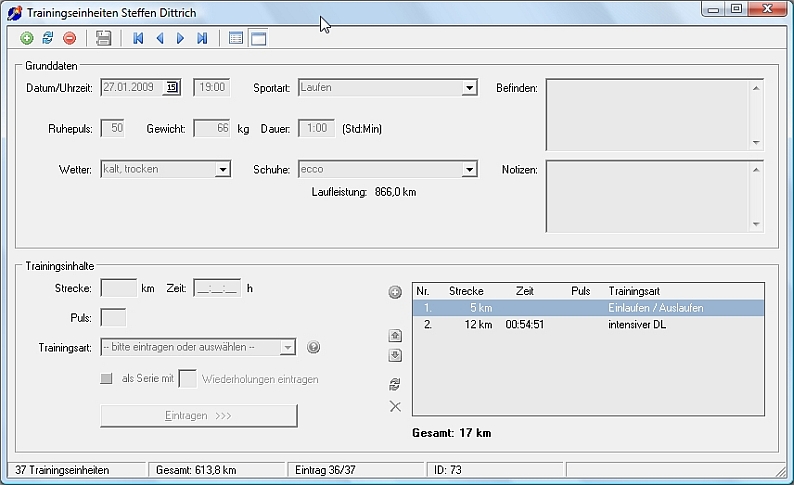This screenshot has height=485, width=794.
Task: Click the Eintragen >>> button
Action: (x=198, y=415)
